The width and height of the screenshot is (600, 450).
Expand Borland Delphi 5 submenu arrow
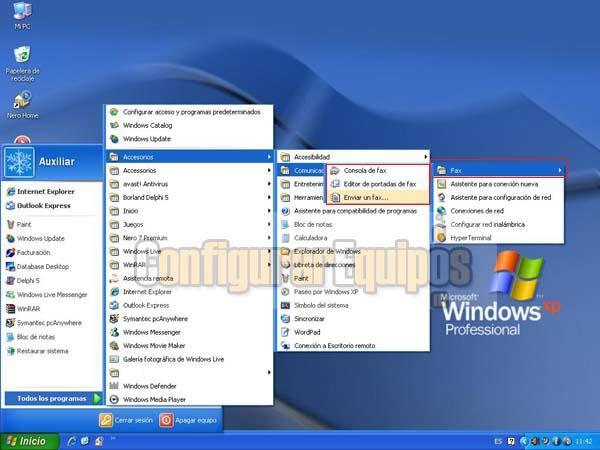coord(269,197)
